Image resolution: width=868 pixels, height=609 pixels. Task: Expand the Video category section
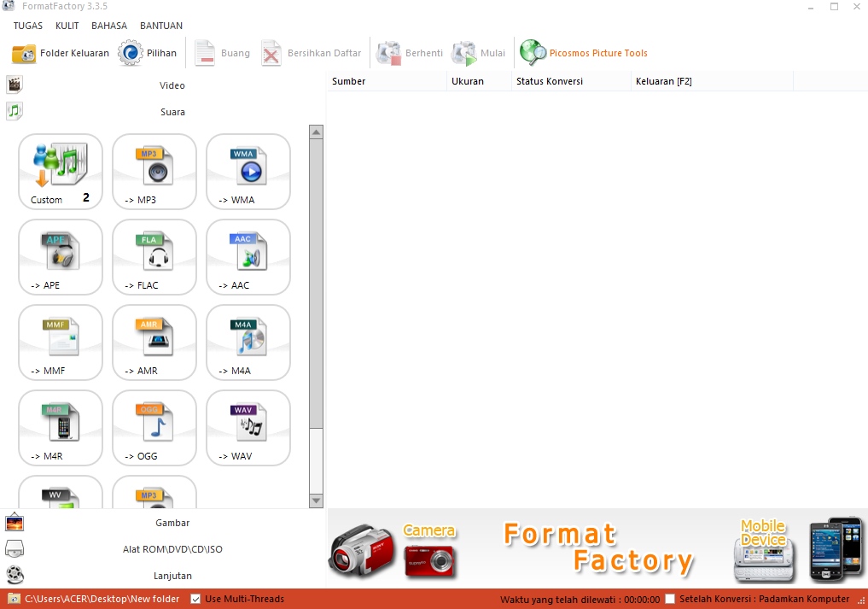[x=164, y=85]
